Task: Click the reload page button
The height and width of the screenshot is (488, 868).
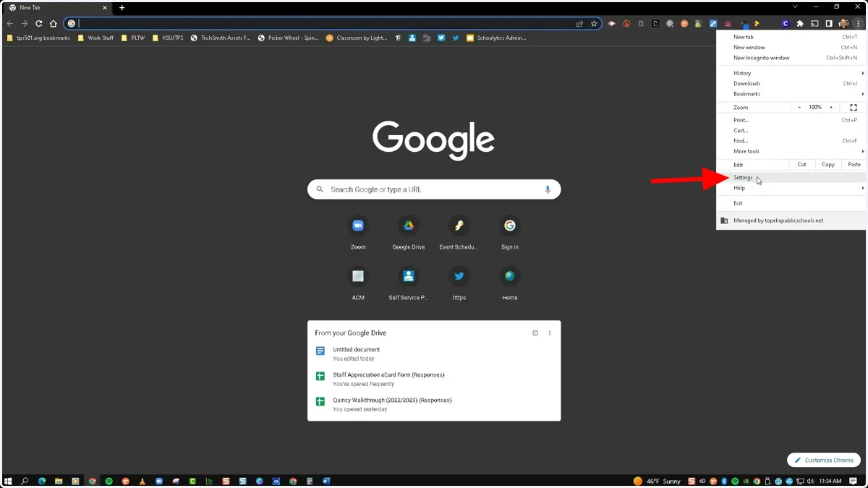Action: pyautogui.click(x=39, y=24)
